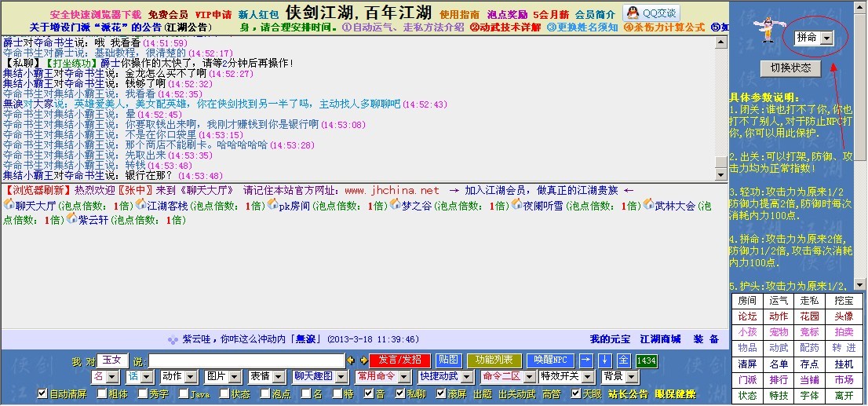Open the 功能列表 button
Image resolution: width=868 pixels, height=406 pixels.
(x=494, y=360)
